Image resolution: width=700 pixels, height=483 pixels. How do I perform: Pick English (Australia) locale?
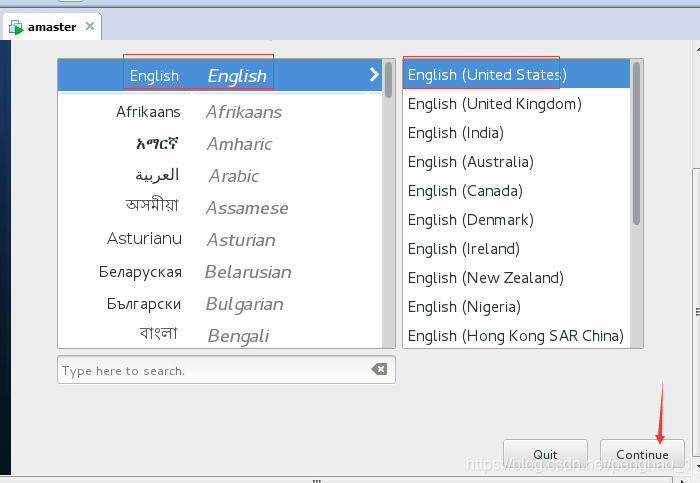[516, 162]
